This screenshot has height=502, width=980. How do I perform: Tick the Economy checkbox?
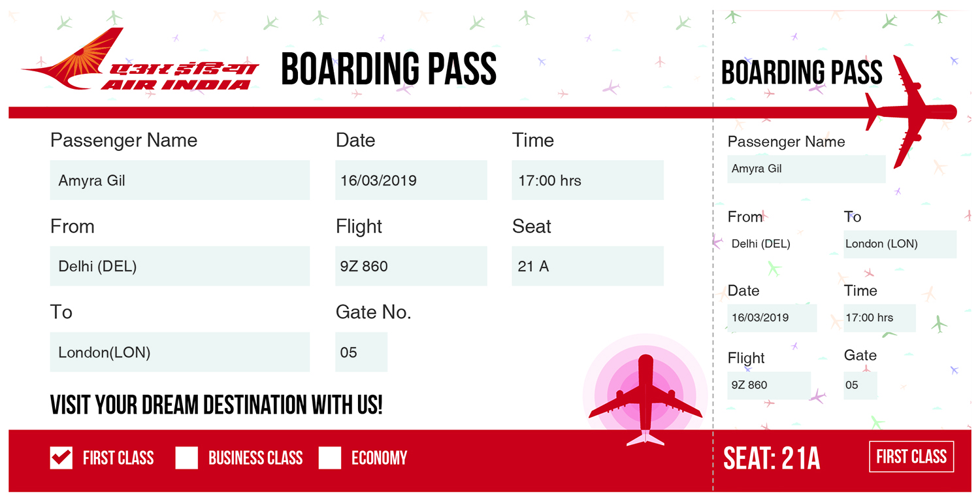[330, 458]
